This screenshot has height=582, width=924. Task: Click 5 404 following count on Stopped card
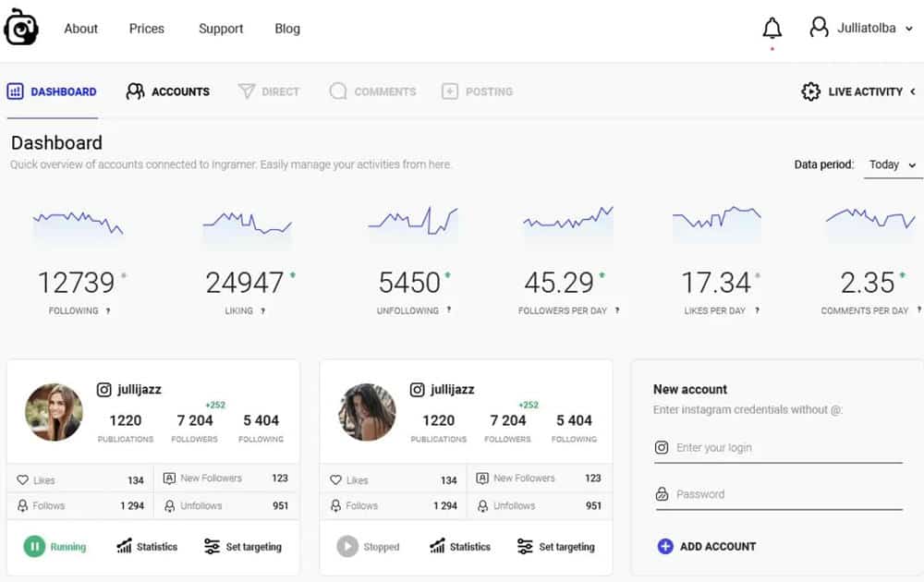tap(574, 420)
